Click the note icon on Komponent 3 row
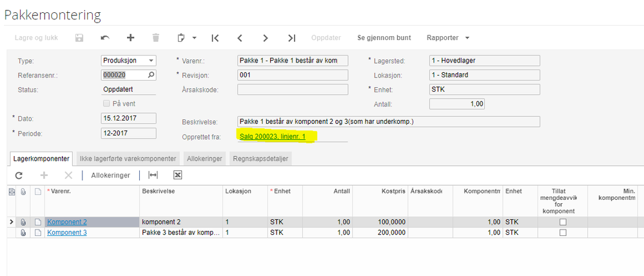The image size is (644, 276). [x=37, y=233]
